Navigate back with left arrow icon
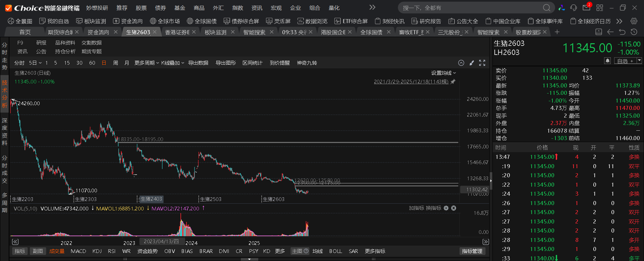Image resolution: width=644 pixels, height=261 pixels. pos(610,32)
